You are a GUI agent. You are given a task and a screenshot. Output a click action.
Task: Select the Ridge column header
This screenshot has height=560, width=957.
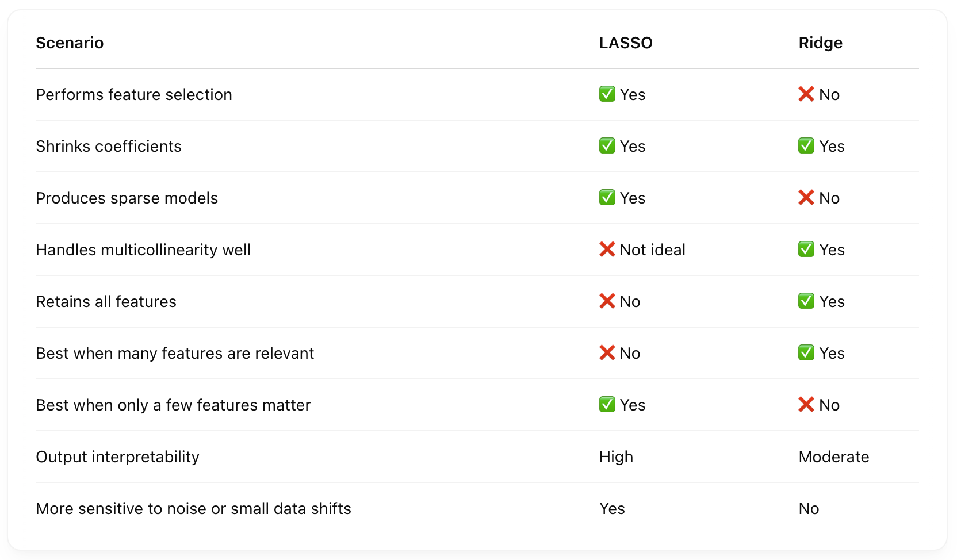(x=821, y=43)
